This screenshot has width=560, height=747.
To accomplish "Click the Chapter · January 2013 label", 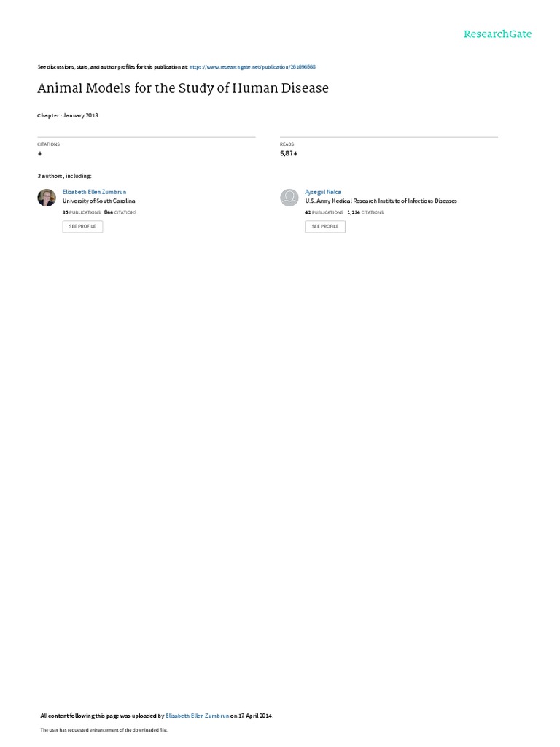I will (x=68, y=115).
